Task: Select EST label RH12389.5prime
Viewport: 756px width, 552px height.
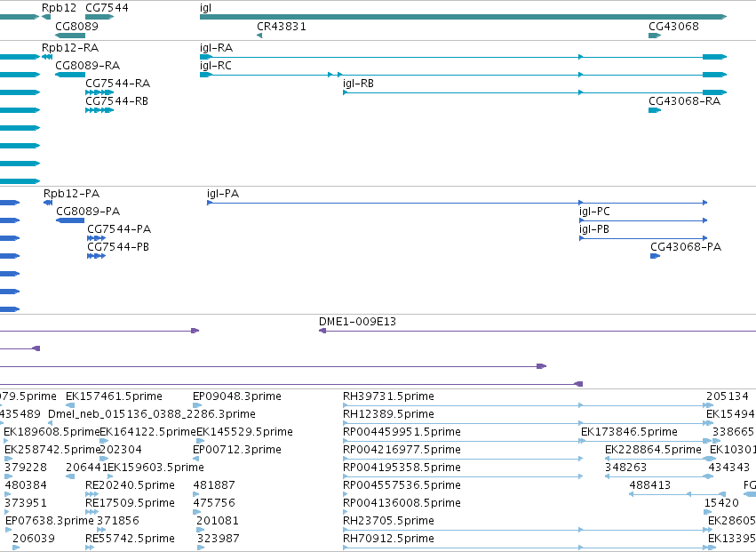Action: tap(388, 414)
